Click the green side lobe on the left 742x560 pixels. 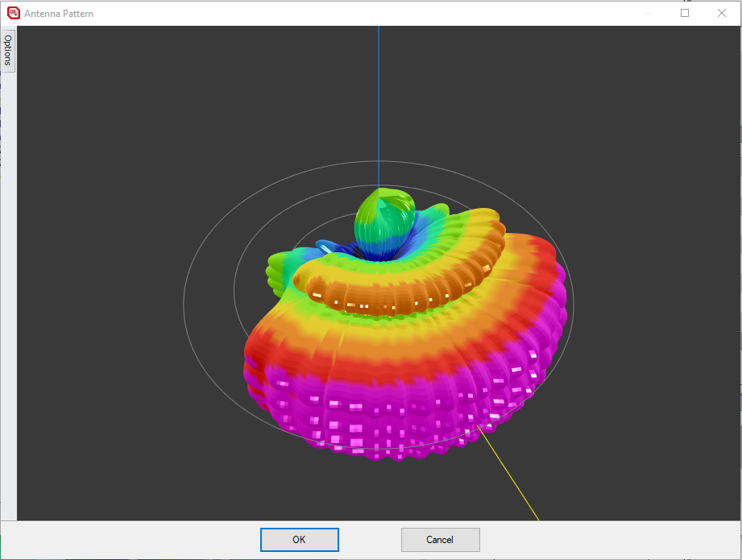click(x=278, y=268)
